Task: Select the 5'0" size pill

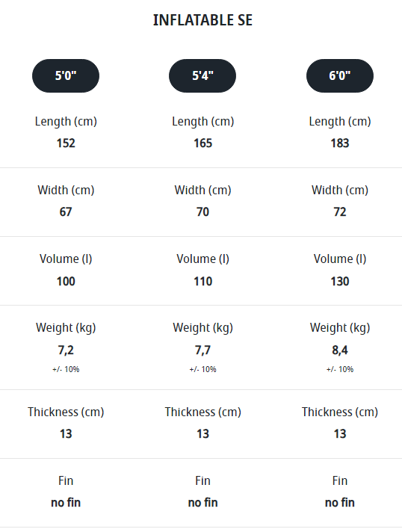Action: pos(66,75)
